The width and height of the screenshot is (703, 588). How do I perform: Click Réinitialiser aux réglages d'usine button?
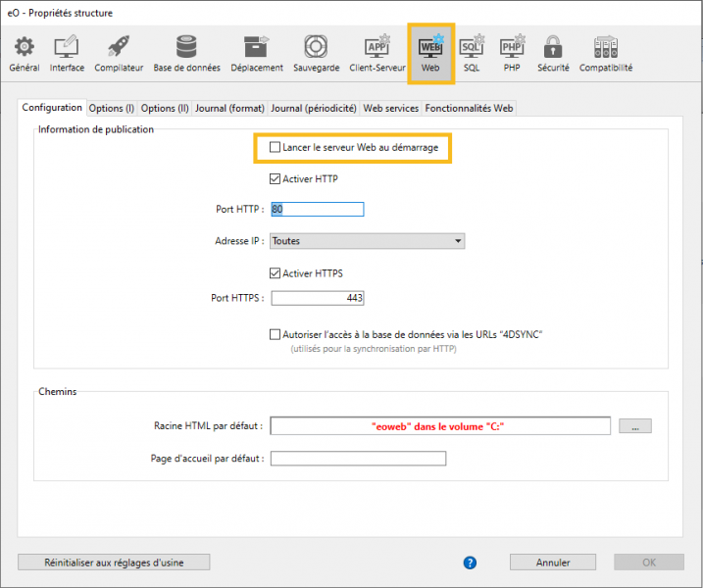114,563
